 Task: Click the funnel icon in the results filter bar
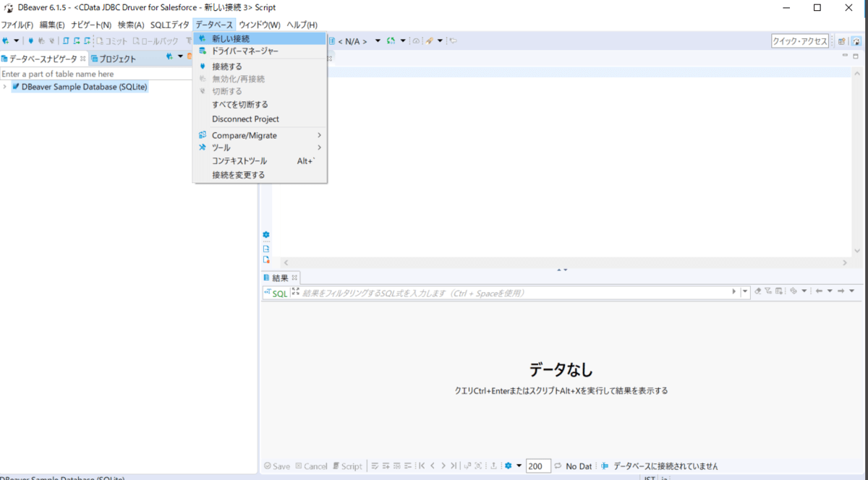coord(768,291)
